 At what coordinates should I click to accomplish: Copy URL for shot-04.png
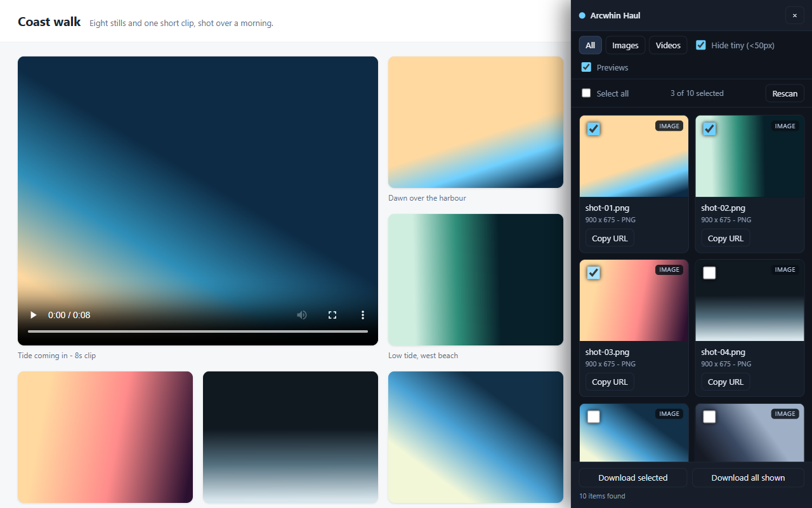click(x=726, y=382)
